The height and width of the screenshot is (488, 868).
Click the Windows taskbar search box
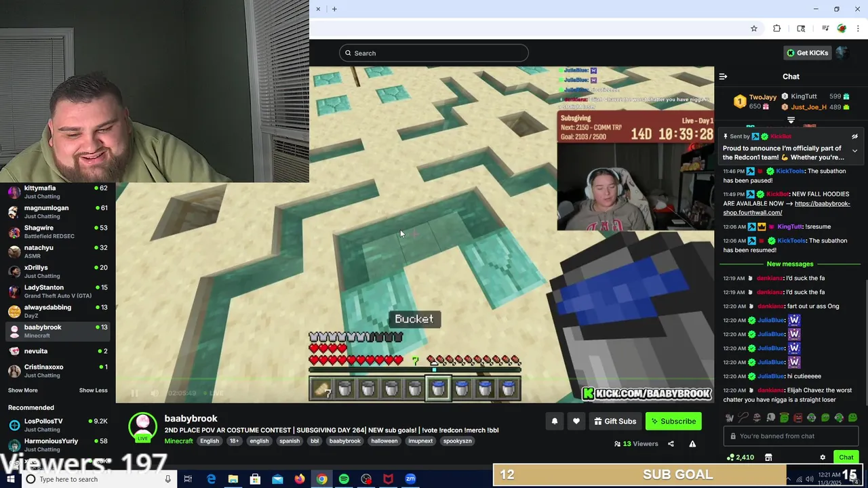pos(98,479)
